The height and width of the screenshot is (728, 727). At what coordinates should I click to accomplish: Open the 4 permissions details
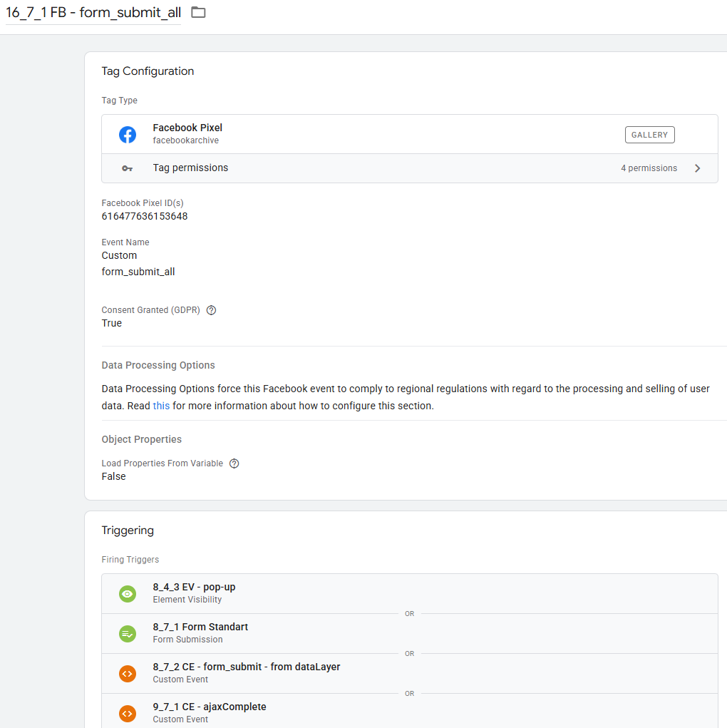tap(649, 168)
